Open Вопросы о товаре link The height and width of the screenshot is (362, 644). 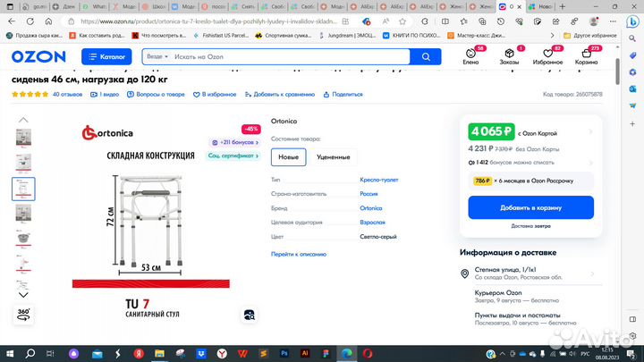[x=156, y=95]
